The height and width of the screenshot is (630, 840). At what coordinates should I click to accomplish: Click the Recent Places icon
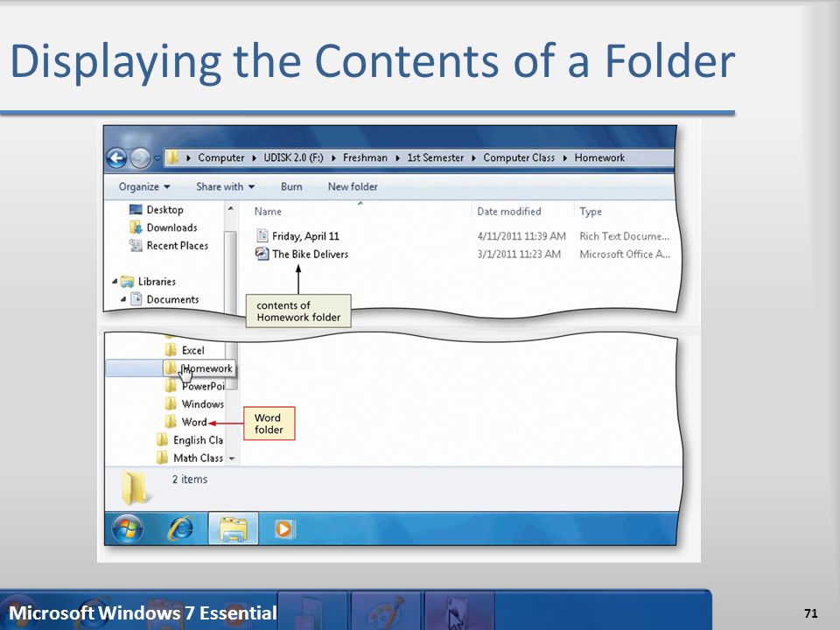point(136,245)
